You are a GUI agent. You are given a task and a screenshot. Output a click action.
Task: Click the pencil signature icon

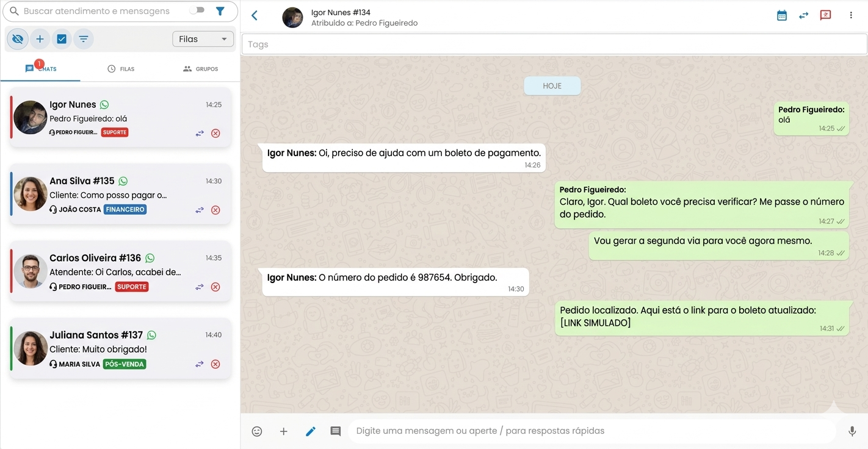click(311, 431)
